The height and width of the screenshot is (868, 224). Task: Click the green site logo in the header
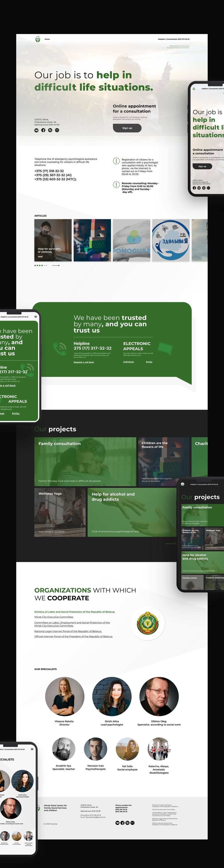[x=37, y=39]
